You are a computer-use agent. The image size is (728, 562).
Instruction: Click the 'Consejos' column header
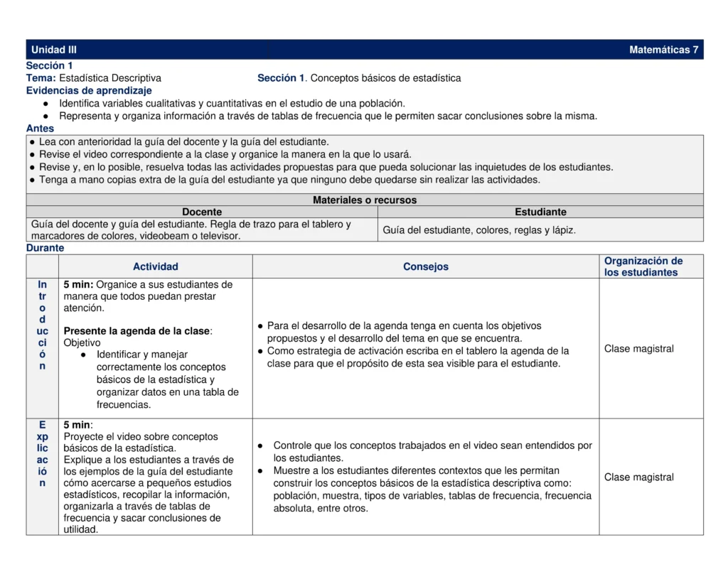click(x=425, y=266)
